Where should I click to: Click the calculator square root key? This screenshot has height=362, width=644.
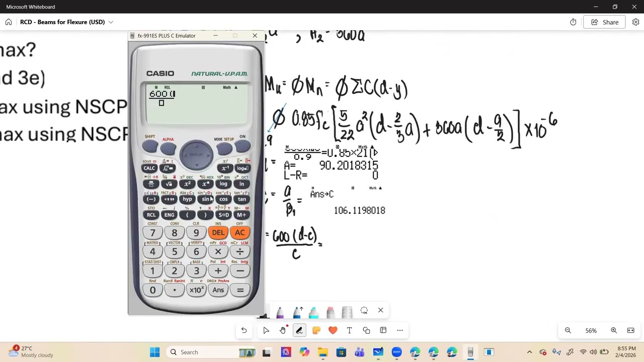169,184
